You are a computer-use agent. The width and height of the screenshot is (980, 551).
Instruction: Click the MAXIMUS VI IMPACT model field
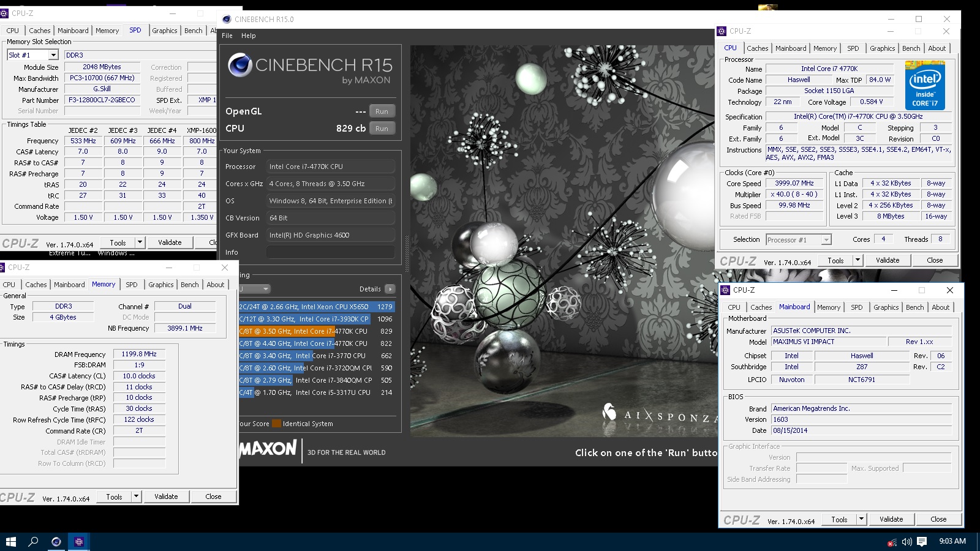pyautogui.click(x=830, y=342)
